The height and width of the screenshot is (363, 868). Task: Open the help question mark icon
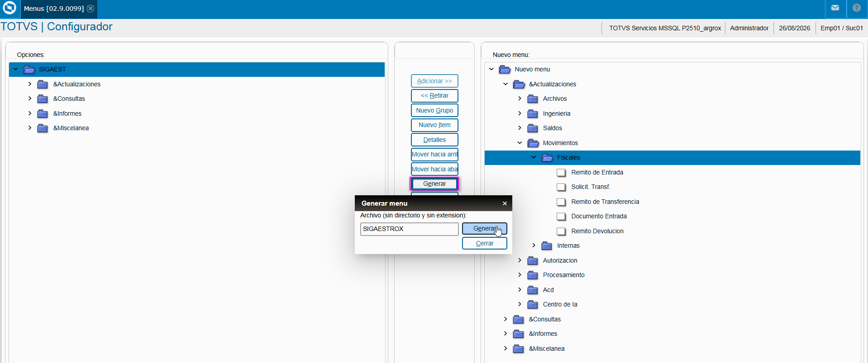pos(857,8)
